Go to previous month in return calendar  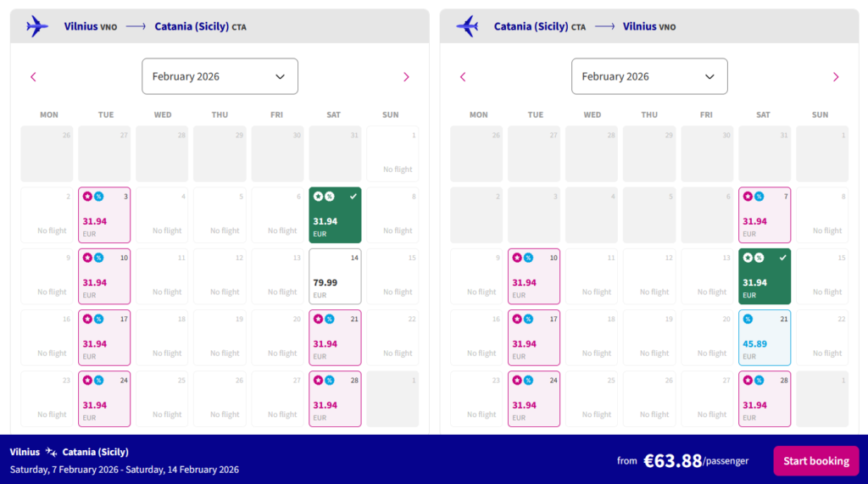[463, 76]
